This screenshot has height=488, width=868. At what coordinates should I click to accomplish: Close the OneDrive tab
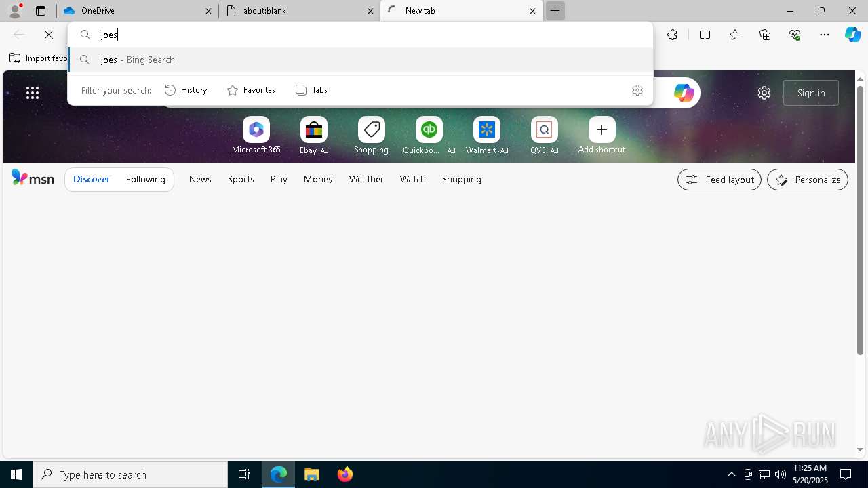click(x=208, y=11)
